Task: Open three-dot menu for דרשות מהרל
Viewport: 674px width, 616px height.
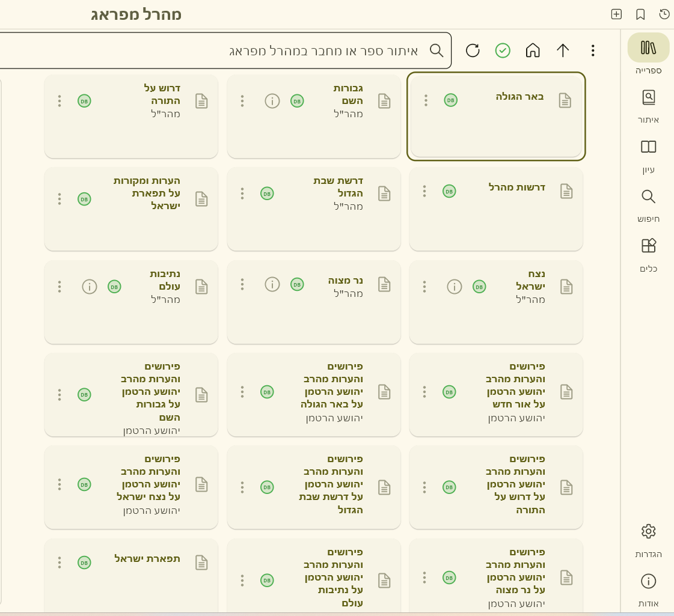Action: [x=424, y=191]
